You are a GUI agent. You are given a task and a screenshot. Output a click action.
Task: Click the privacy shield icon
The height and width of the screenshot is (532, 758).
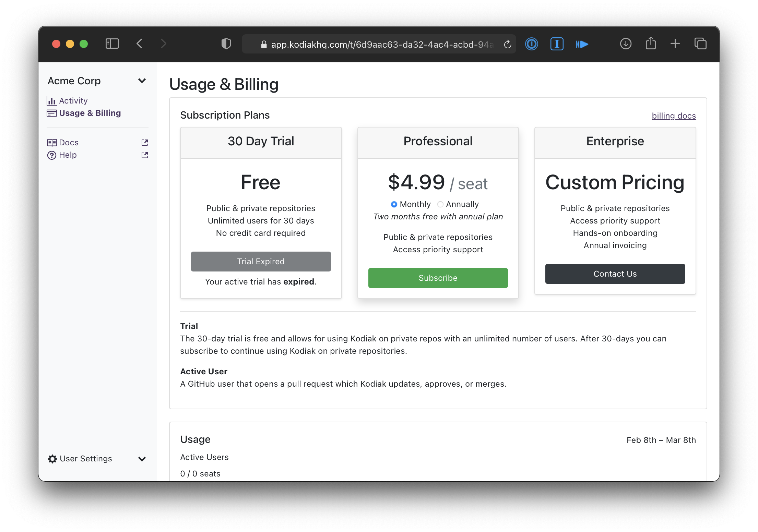226,44
